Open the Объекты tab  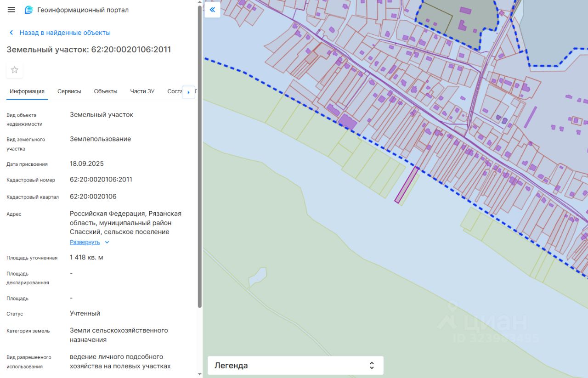click(106, 91)
